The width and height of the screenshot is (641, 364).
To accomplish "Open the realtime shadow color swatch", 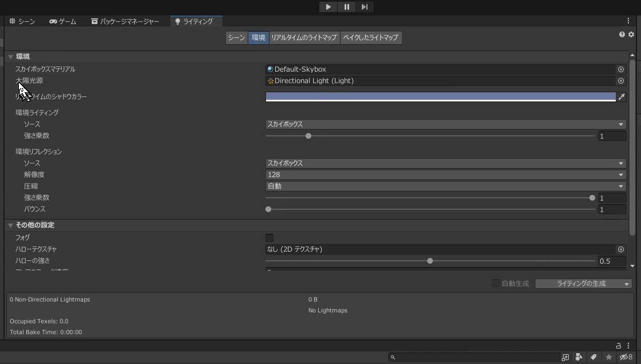I will tap(441, 97).
